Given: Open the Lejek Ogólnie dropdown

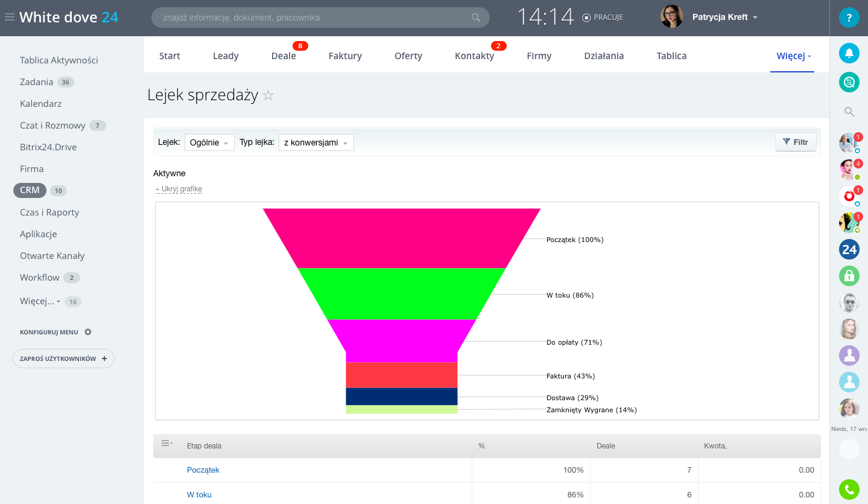Looking at the screenshot, I should coord(209,142).
